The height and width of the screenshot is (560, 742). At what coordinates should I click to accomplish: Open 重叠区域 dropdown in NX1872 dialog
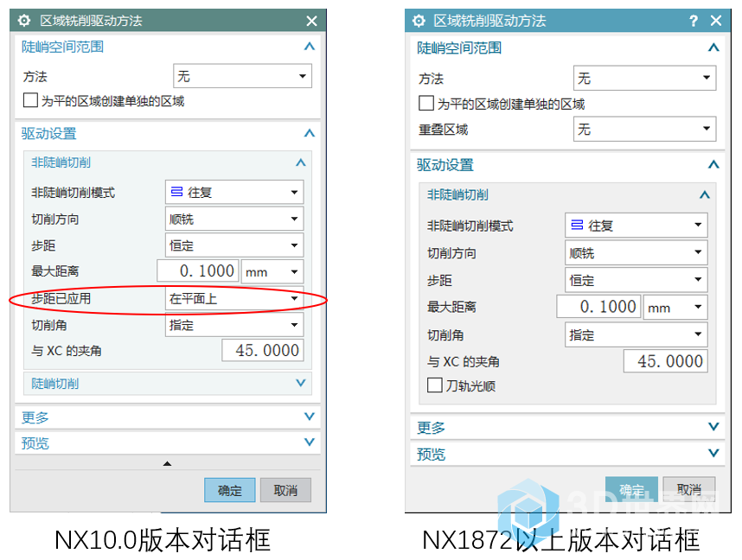click(644, 129)
